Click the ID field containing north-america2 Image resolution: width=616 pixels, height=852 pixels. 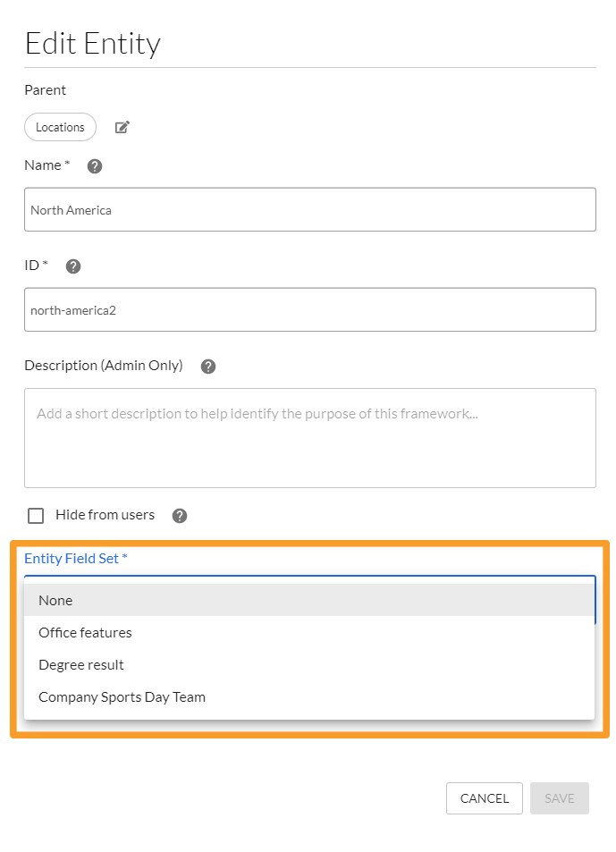coord(309,309)
